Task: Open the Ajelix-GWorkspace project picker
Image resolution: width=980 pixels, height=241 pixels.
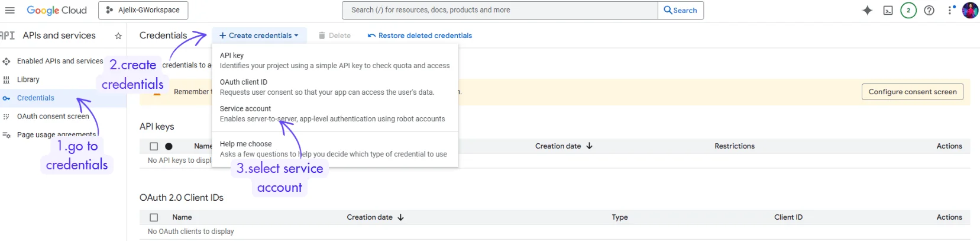Action: (x=143, y=10)
